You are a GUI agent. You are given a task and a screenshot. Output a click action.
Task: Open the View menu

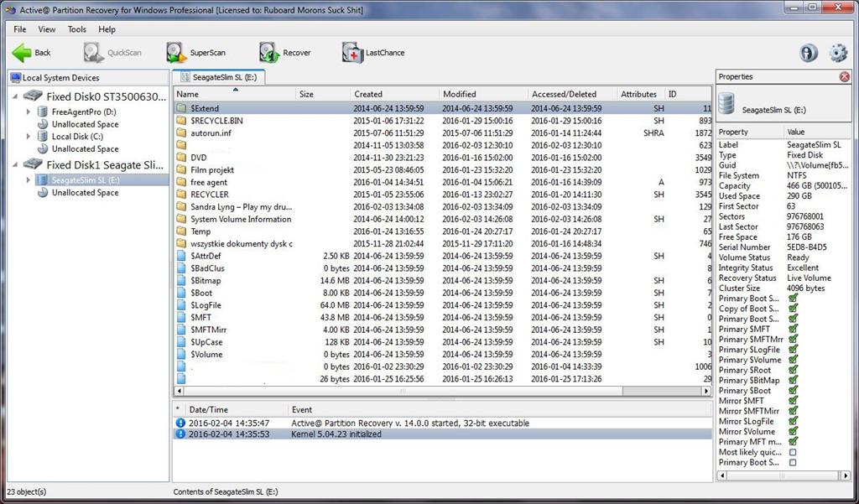47,29
